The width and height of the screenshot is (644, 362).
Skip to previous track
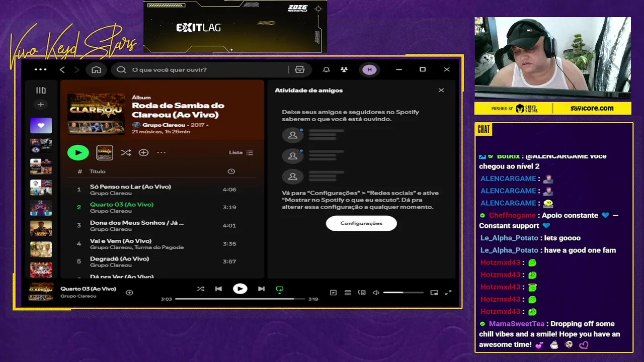pyautogui.click(x=218, y=289)
